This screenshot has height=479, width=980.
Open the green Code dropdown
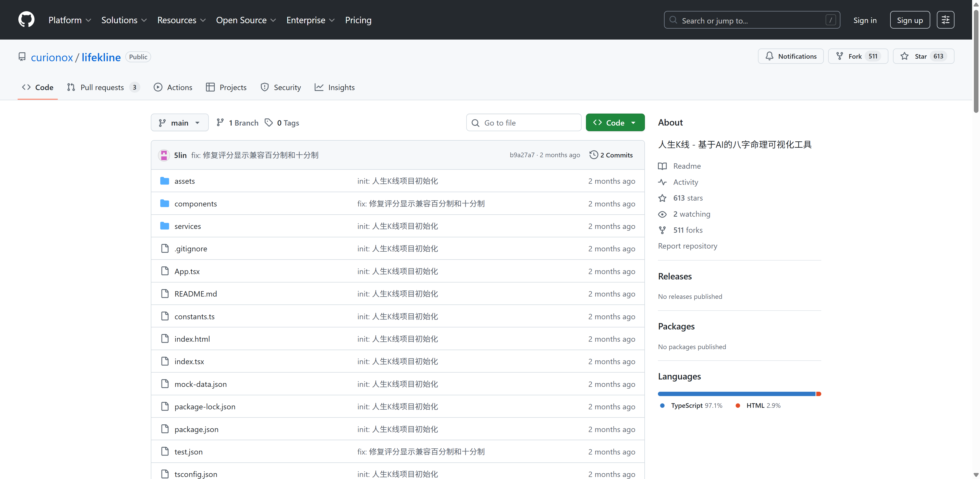615,122
